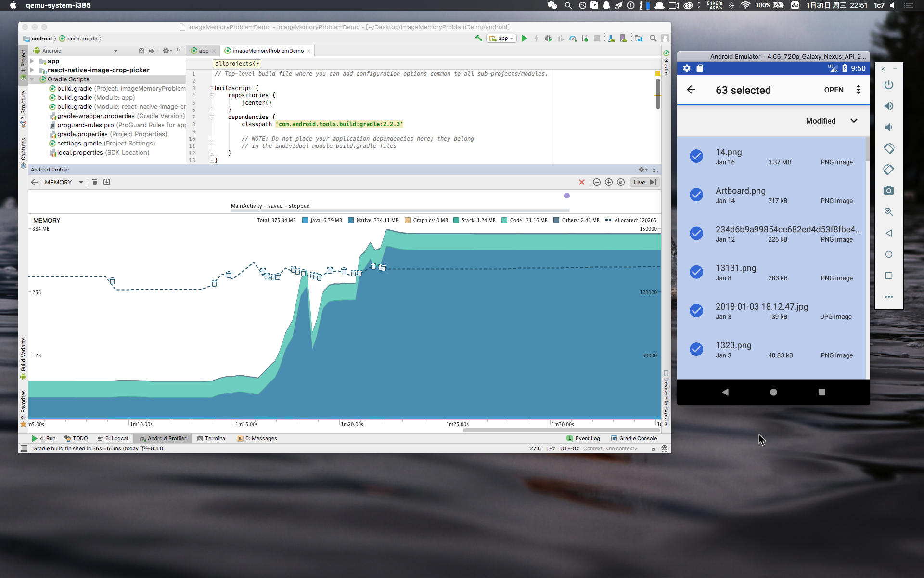The height and width of the screenshot is (578, 924).
Task: Run the app with green play button
Action: tap(524, 38)
